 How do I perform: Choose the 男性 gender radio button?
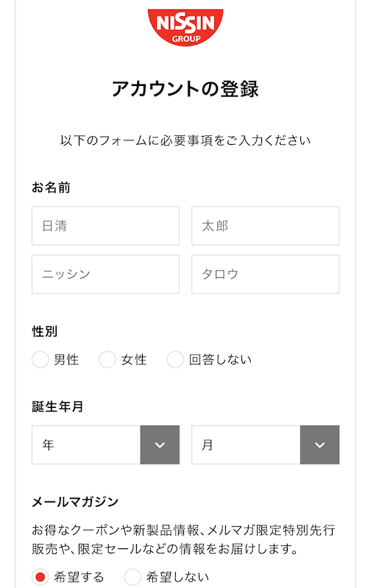pos(40,359)
